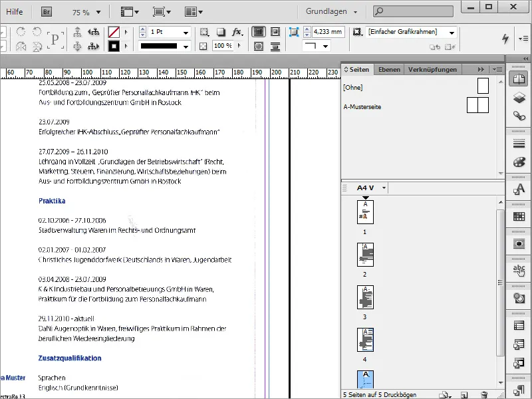The height and width of the screenshot is (399, 532).
Task: Click the P rotation preview indicator
Action: pyautogui.click(x=55, y=39)
